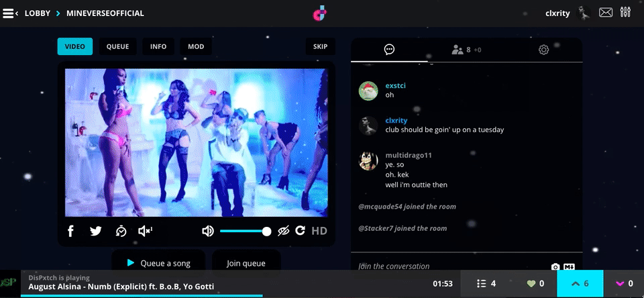Click the Queue a song button
The image size is (644, 298).
click(x=158, y=262)
